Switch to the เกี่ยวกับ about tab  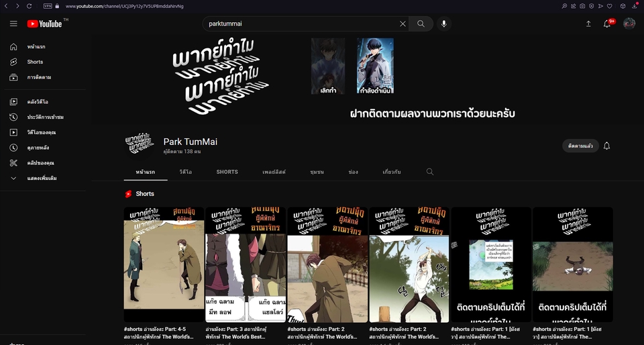point(391,172)
